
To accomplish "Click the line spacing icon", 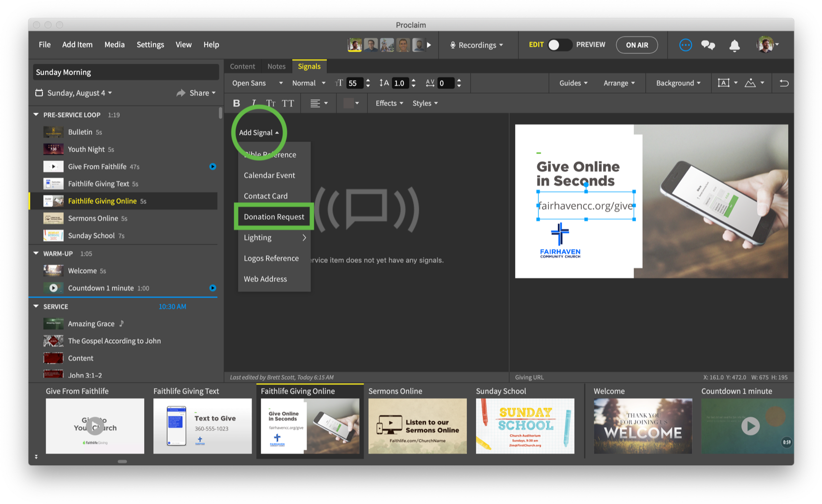I will (x=384, y=83).
